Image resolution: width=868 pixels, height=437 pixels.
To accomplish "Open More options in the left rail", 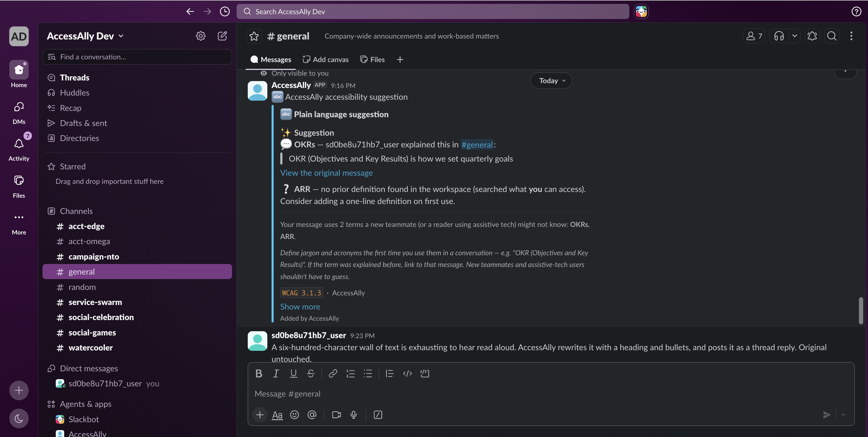I will 19,223.
